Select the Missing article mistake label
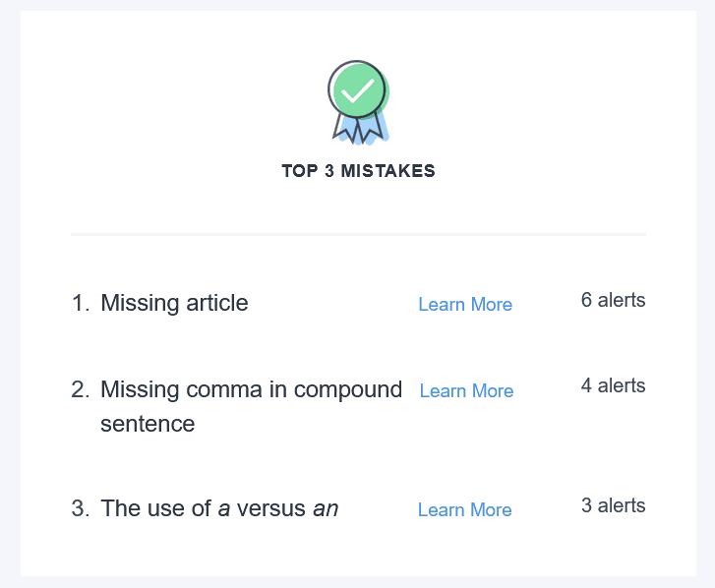 pos(174,303)
